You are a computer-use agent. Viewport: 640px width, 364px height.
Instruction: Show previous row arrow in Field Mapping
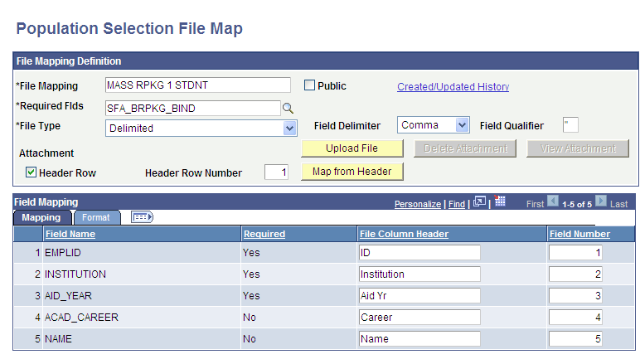click(553, 201)
